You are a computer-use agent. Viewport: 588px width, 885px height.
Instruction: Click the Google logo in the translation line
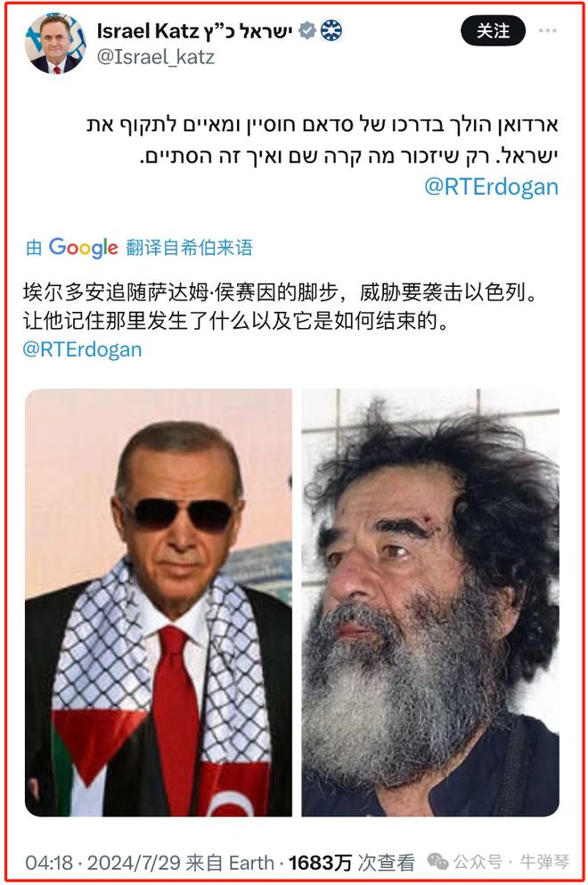[84, 247]
